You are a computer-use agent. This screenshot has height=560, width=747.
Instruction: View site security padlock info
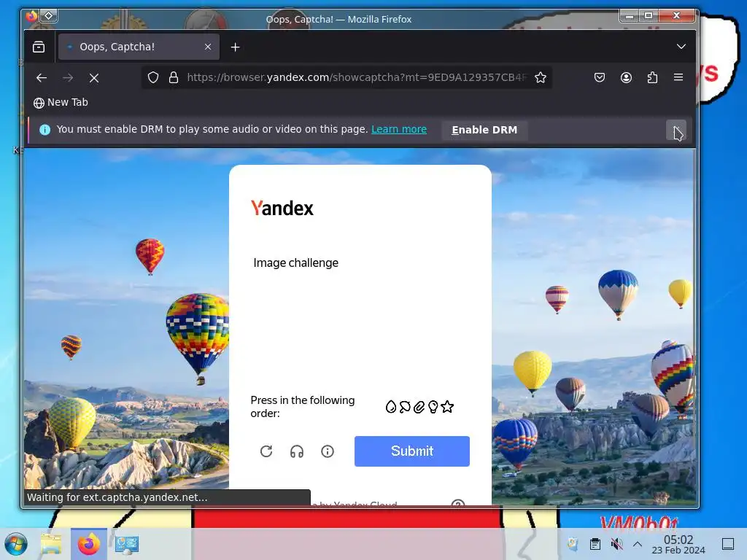(x=174, y=77)
